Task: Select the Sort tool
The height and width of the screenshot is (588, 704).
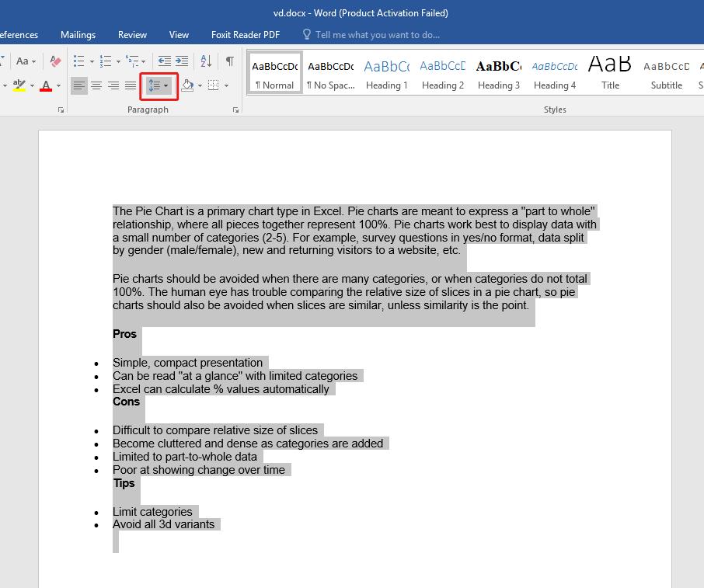Action: pos(204,61)
